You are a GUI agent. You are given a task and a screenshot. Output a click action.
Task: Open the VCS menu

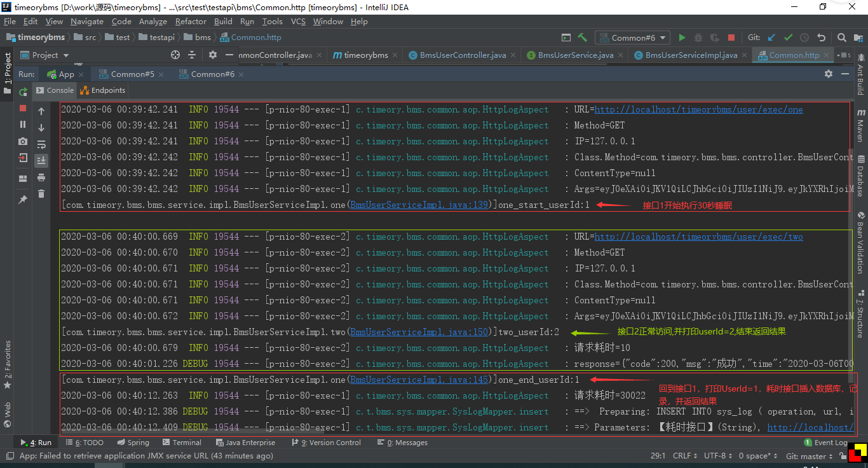(298, 22)
